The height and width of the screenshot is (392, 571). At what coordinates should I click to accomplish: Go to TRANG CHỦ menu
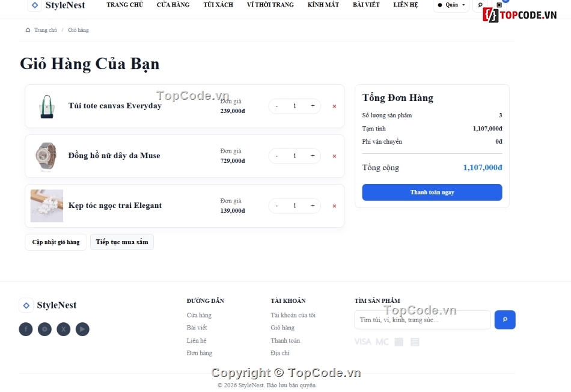point(124,5)
